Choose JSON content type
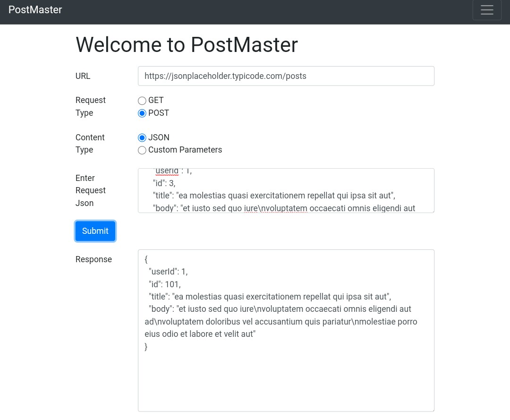The height and width of the screenshot is (420, 510). (142, 137)
